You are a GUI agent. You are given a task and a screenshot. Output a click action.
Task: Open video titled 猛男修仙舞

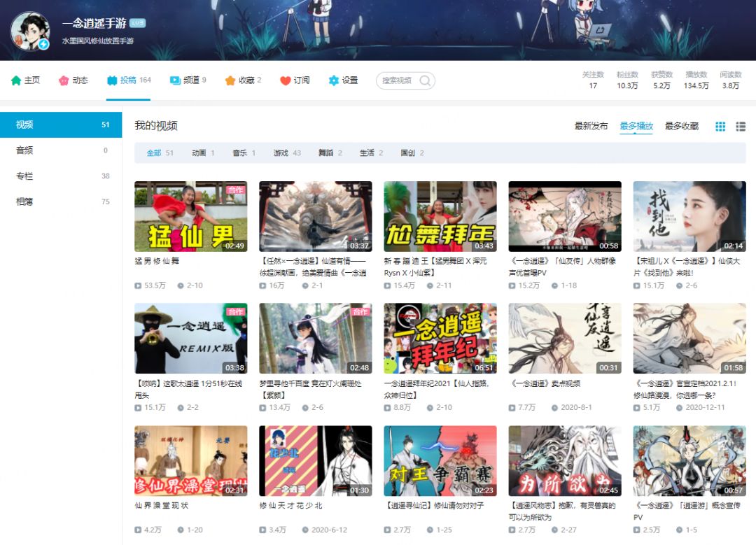[x=157, y=261]
